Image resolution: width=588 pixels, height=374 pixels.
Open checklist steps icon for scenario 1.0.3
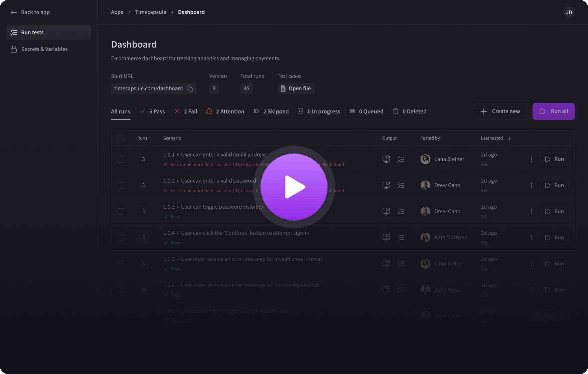401,211
